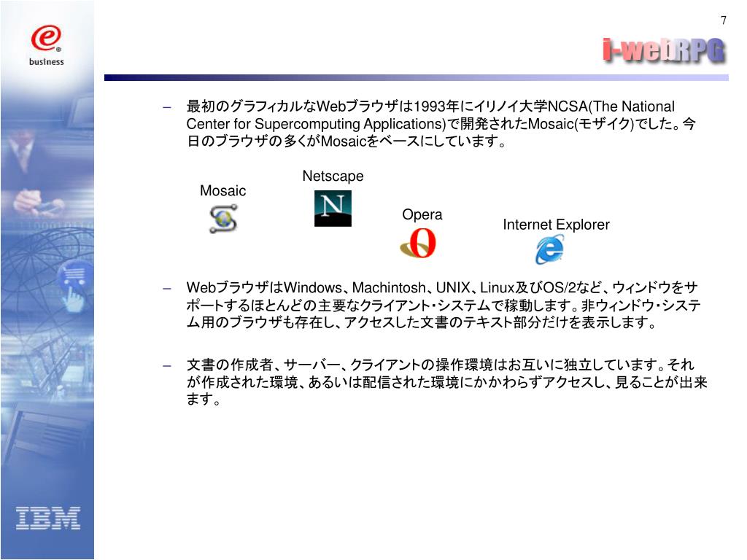Viewport: 747px width, 560px height.
Task: Click the red Opera O icon
Action: pyautogui.click(x=418, y=243)
